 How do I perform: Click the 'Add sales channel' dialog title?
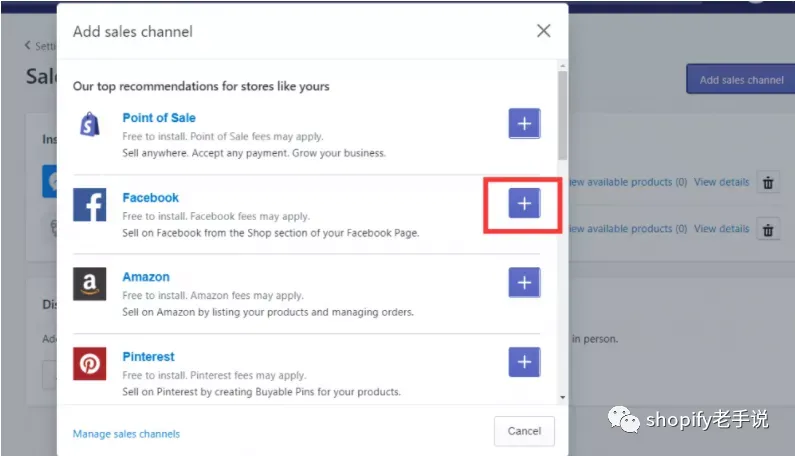click(133, 31)
